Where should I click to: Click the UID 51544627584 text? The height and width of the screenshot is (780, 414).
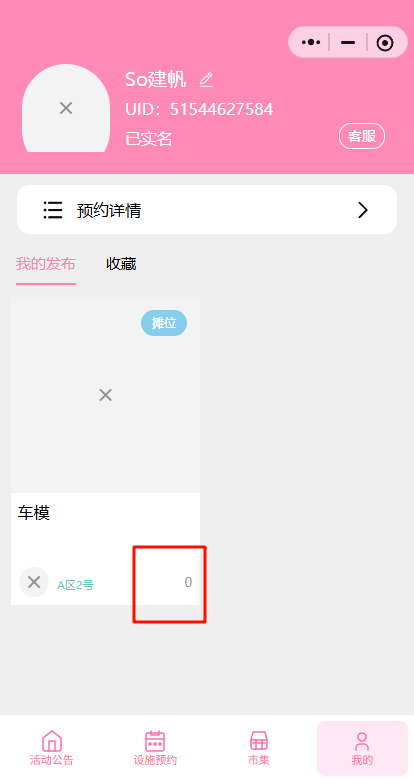pos(199,109)
